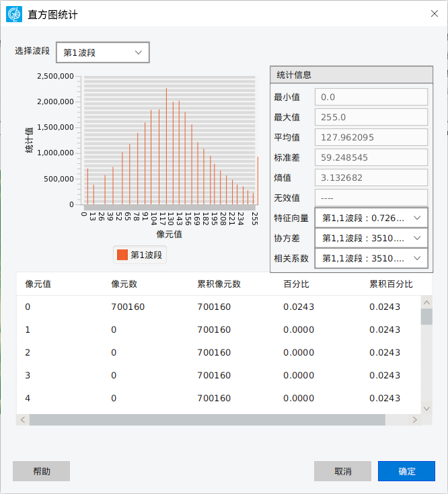
Task: Click the 累积像元数 column header
Action: [219, 284]
